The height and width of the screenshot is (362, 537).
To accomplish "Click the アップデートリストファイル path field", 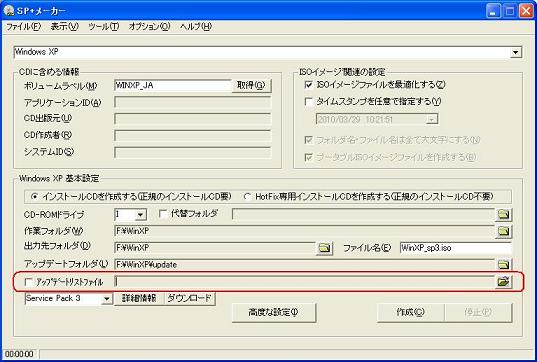I will coord(304,282).
